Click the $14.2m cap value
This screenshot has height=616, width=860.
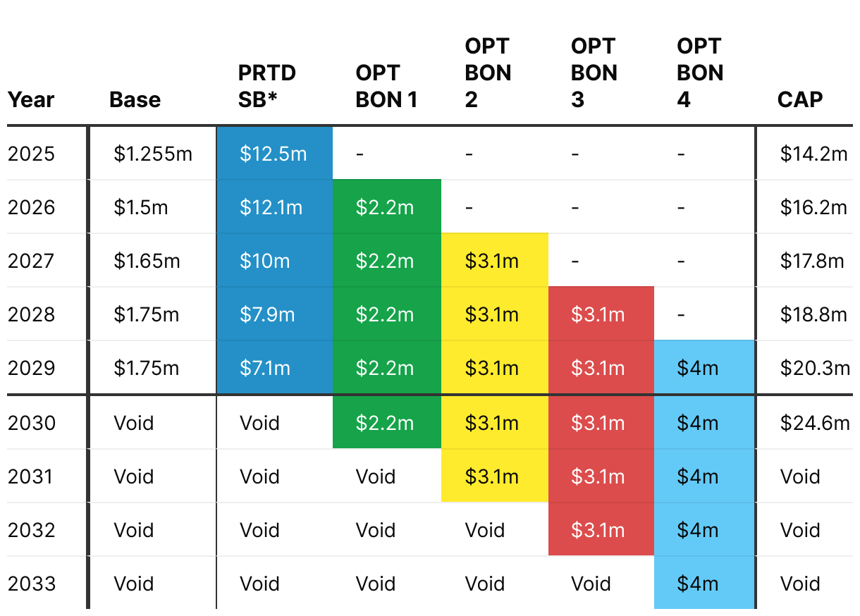tap(813, 154)
